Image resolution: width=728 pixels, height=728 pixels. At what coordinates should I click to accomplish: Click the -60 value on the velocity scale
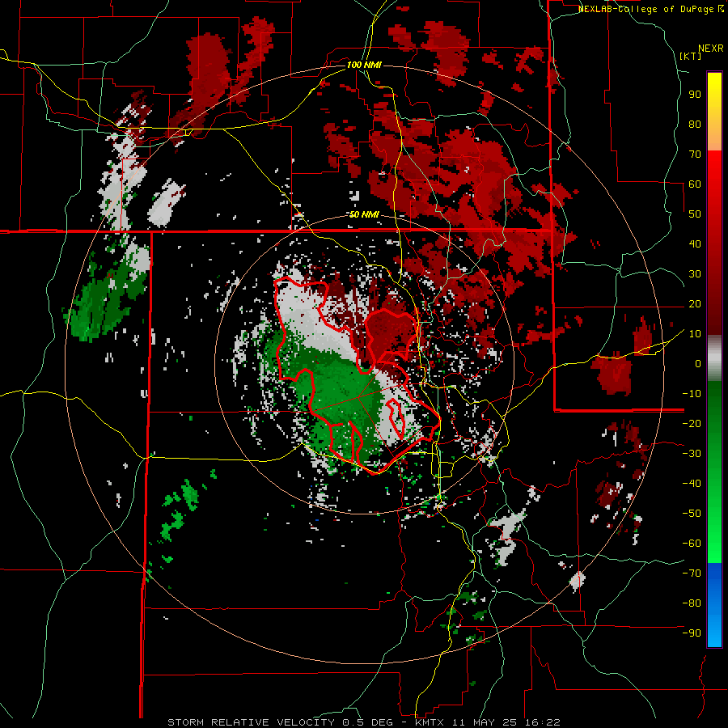(692, 544)
